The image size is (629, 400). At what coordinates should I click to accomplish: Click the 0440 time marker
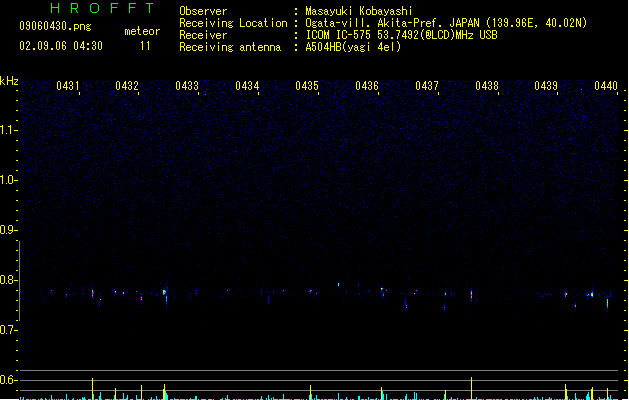(606, 86)
